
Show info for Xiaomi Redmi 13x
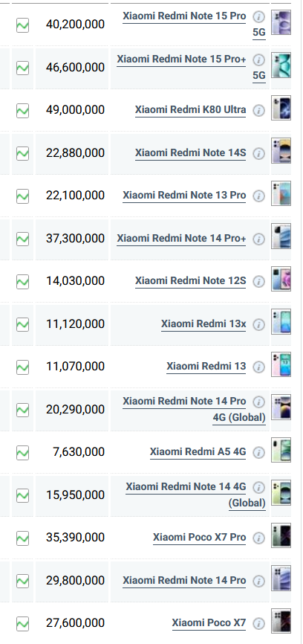click(258, 324)
